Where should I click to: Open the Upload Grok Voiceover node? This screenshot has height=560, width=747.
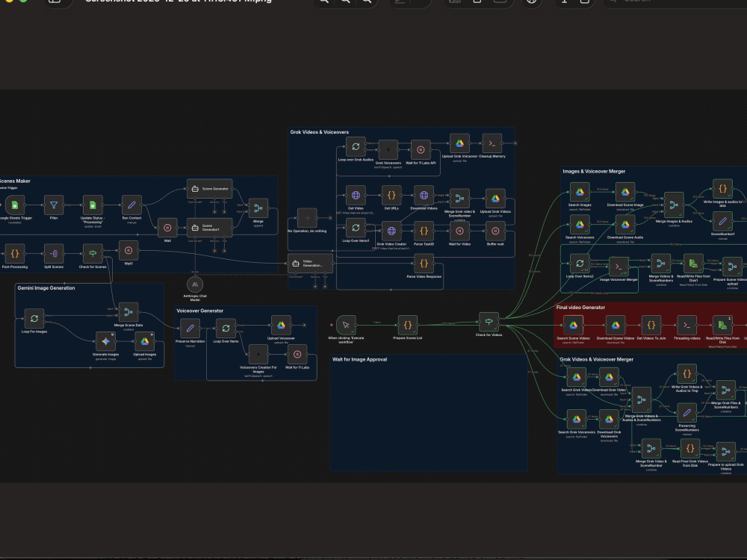tap(459, 144)
